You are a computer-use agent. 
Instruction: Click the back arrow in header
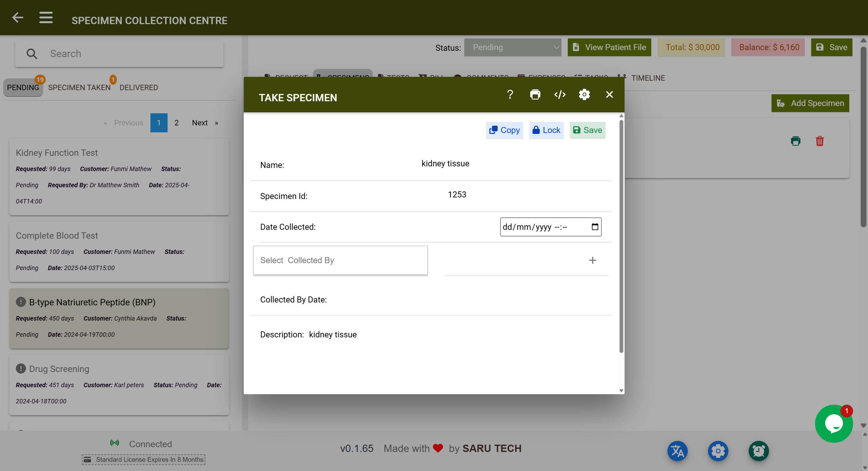tap(17, 17)
